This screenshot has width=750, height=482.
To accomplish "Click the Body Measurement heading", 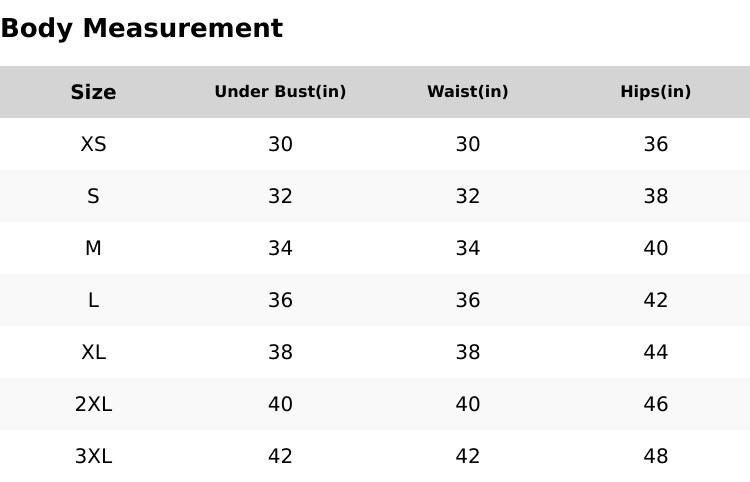I will [x=141, y=29].
